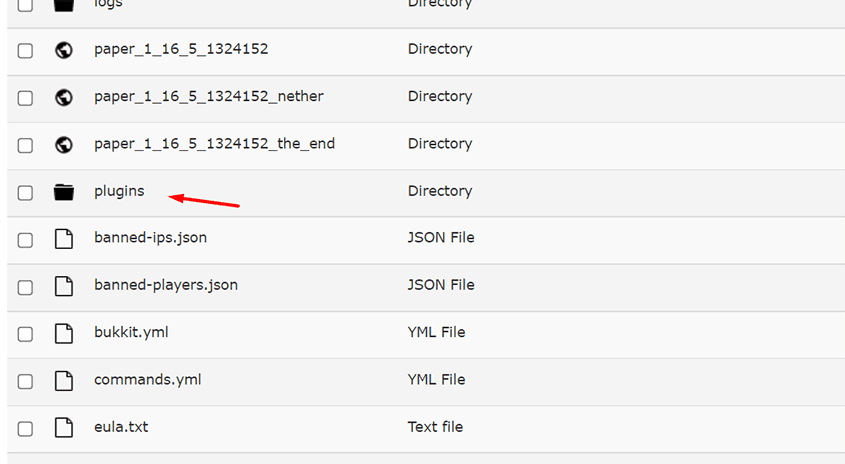
Task: Click the file icon for eula.txt
Action: tap(64, 428)
